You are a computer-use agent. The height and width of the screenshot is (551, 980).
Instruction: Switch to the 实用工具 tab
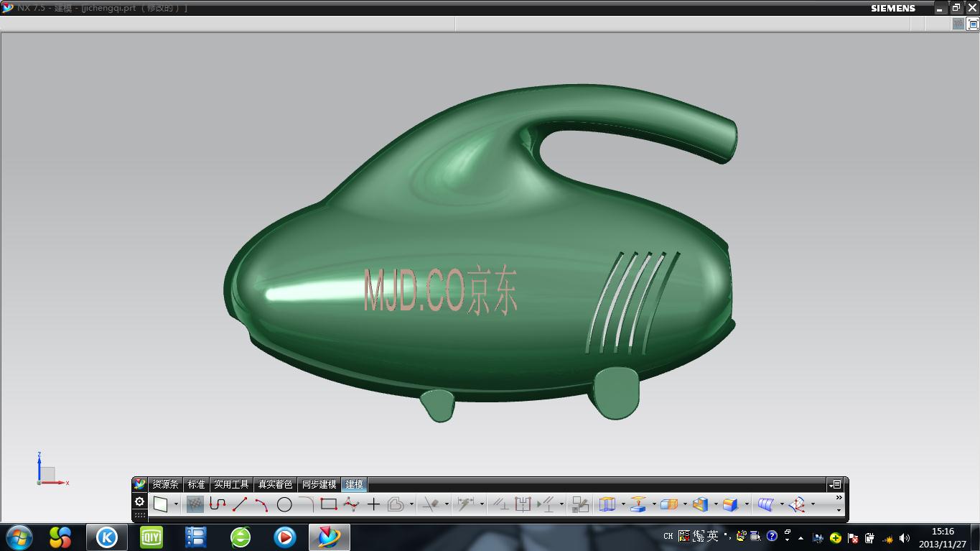pos(231,485)
